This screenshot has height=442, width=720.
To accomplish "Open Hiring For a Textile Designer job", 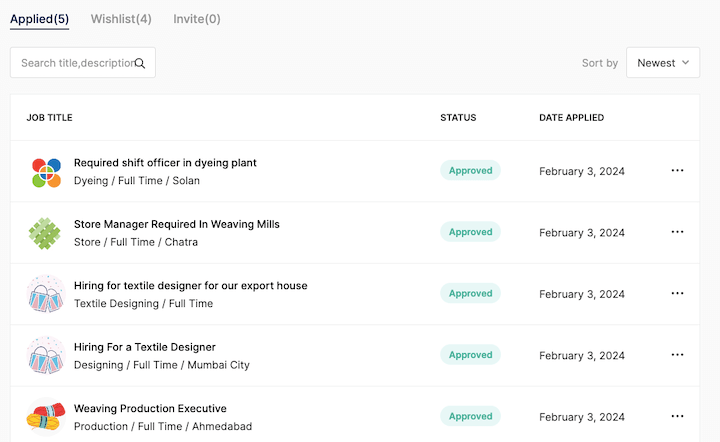I will point(145,347).
